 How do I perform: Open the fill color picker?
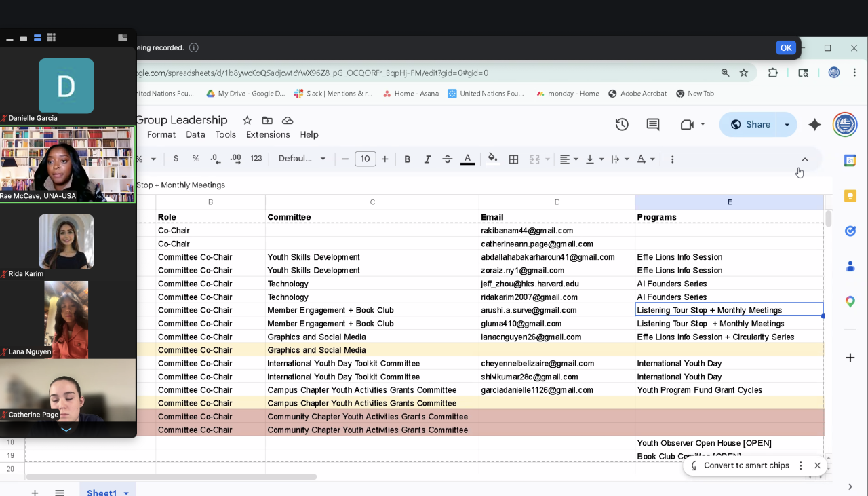point(493,159)
